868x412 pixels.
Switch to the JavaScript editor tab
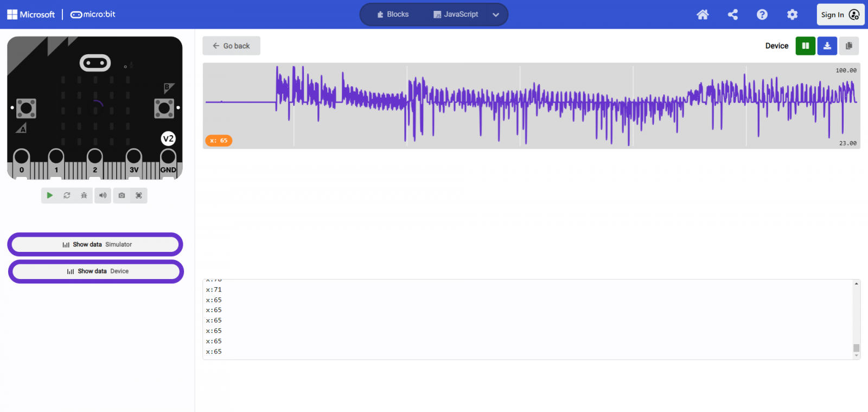coord(456,15)
